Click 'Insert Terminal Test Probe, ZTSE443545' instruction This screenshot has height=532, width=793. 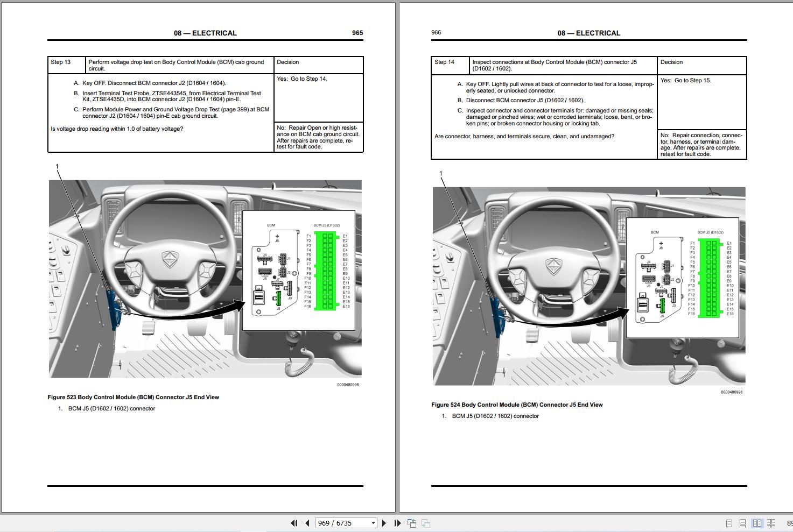172,96
